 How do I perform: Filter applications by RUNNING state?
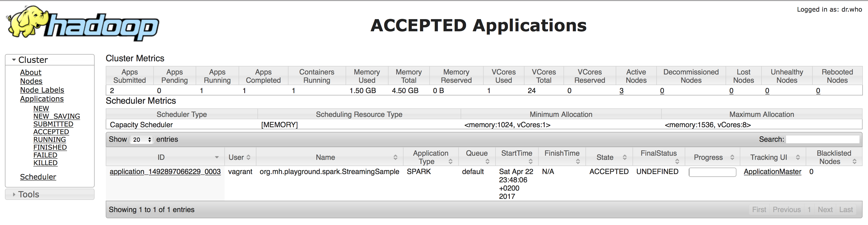(50, 140)
